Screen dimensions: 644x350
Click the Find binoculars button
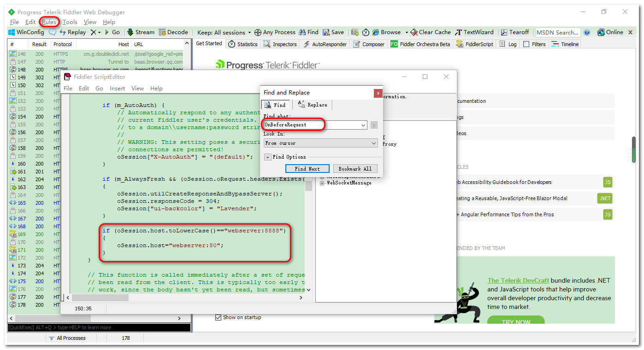coord(308,32)
